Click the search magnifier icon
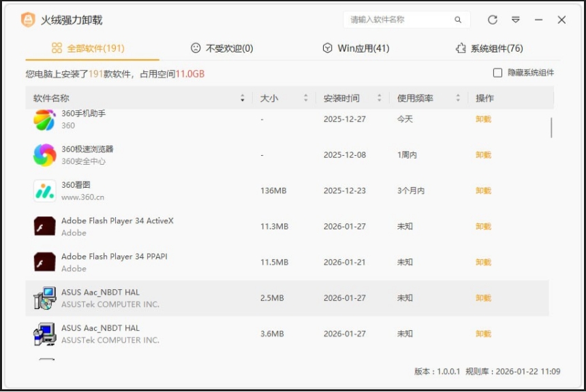Viewport: 586px width, 392px height. [x=458, y=20]
